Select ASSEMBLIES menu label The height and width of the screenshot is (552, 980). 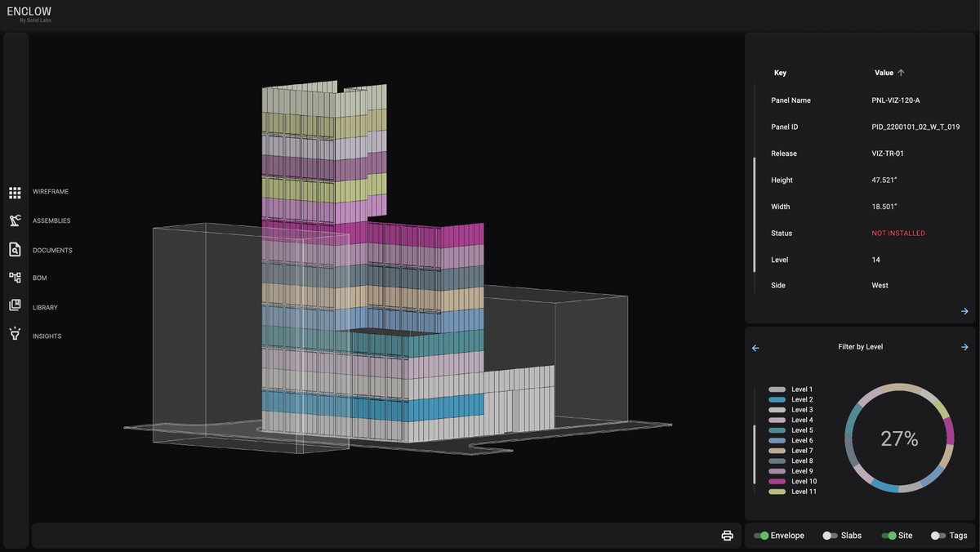pyautogui.click(x=51, y=221)
